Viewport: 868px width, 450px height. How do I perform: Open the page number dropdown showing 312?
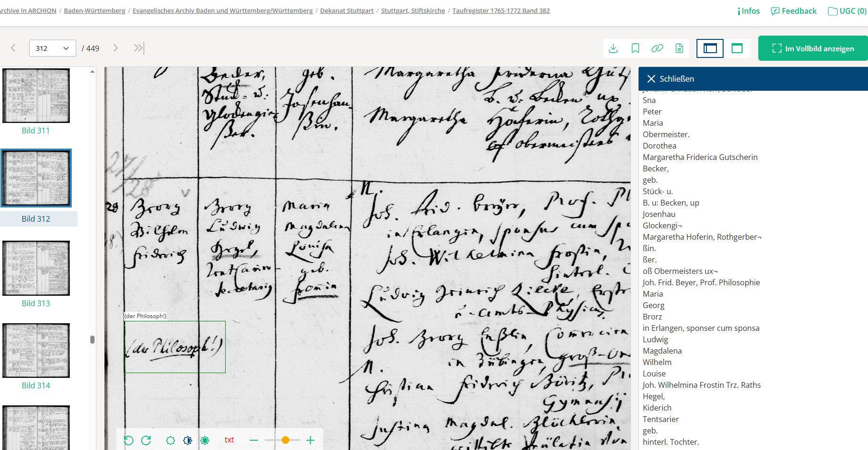[x=52, y=48]
